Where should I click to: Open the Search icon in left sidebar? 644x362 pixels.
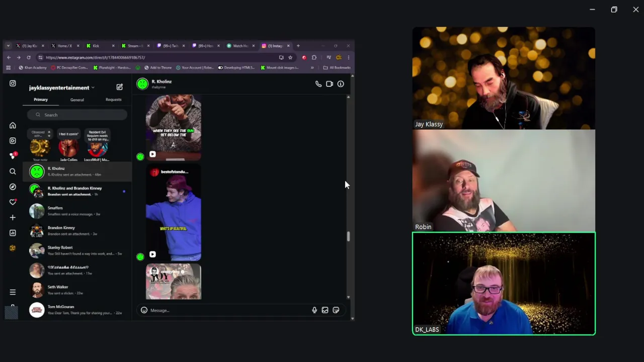click(13, 171)
